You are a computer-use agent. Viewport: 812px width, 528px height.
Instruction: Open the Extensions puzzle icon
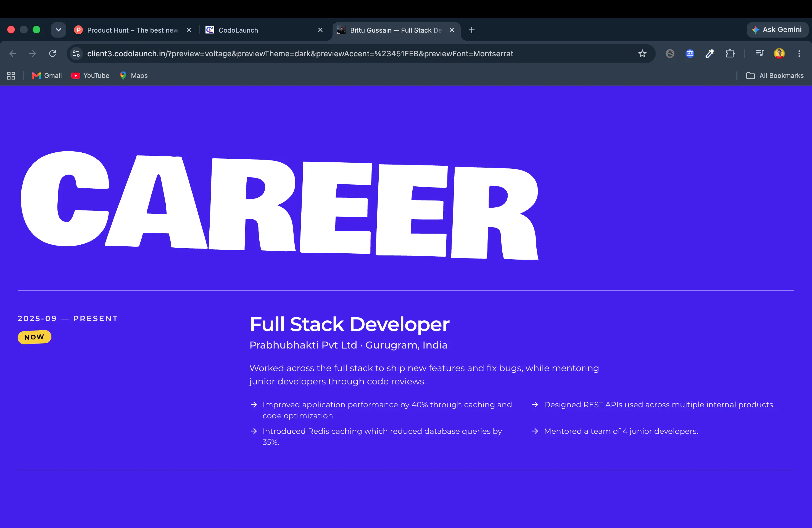click(x=730, y=54)
